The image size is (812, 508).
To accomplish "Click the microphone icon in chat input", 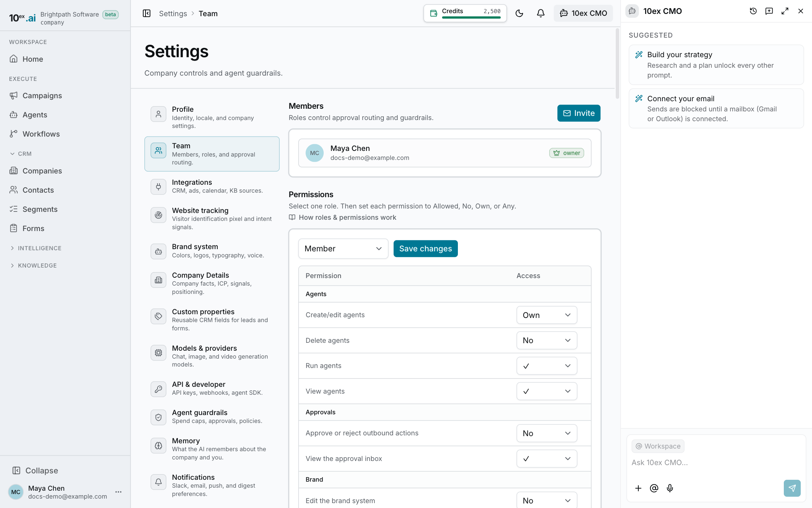I will coord(670,488).
